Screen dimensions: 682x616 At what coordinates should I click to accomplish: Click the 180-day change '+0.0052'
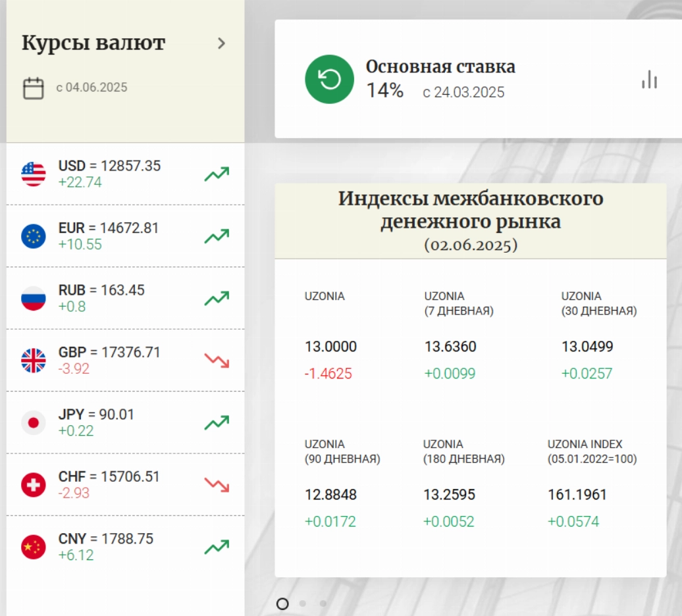tap(449, 521)
